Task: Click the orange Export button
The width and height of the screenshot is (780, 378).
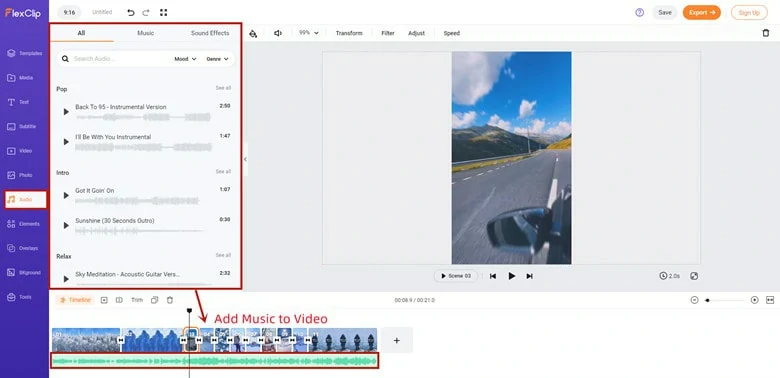Action: tap(701, 12)
